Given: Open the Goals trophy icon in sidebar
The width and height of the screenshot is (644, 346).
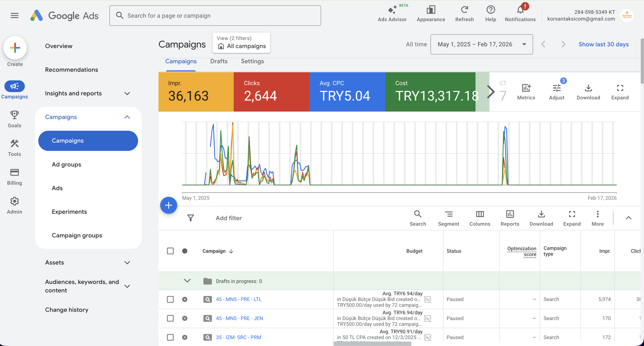Looking at the screenshot, I should click(14, 115).
